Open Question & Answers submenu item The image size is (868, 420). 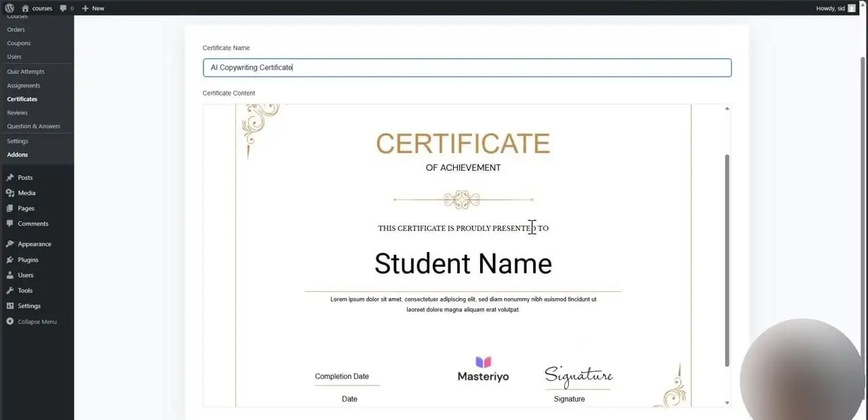[x=33, y=127]
